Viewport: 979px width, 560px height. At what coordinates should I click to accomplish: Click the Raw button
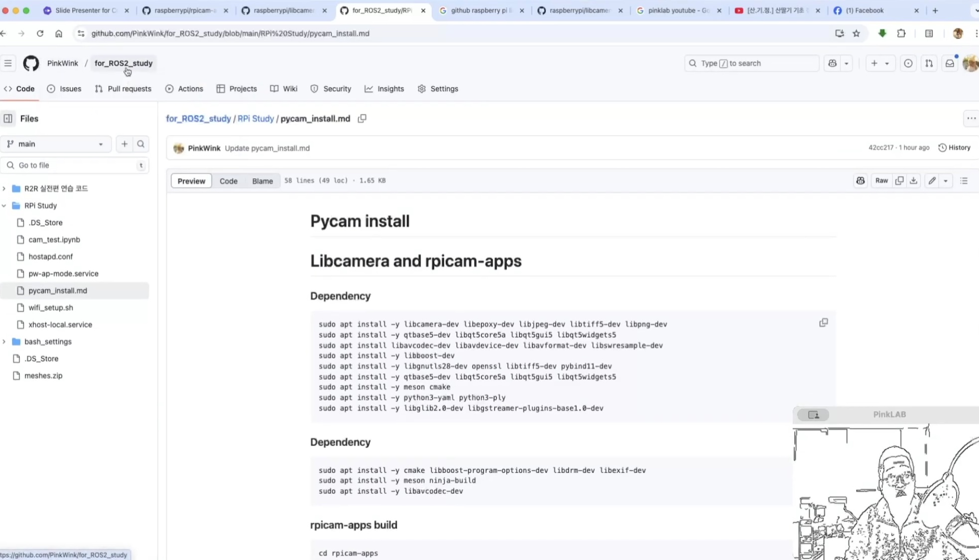click(881, 181)
